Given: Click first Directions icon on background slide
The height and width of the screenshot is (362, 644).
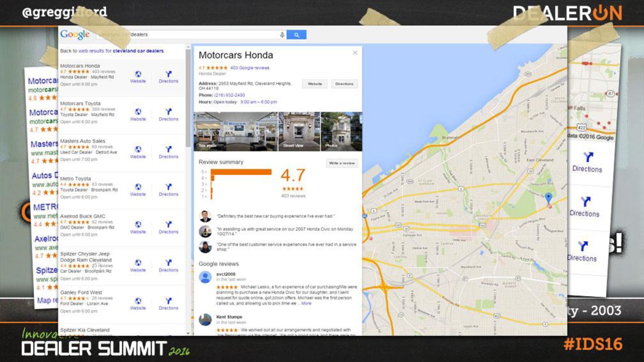Looking at the screenshot, I should pyautogui.click(x=588, y=162).
